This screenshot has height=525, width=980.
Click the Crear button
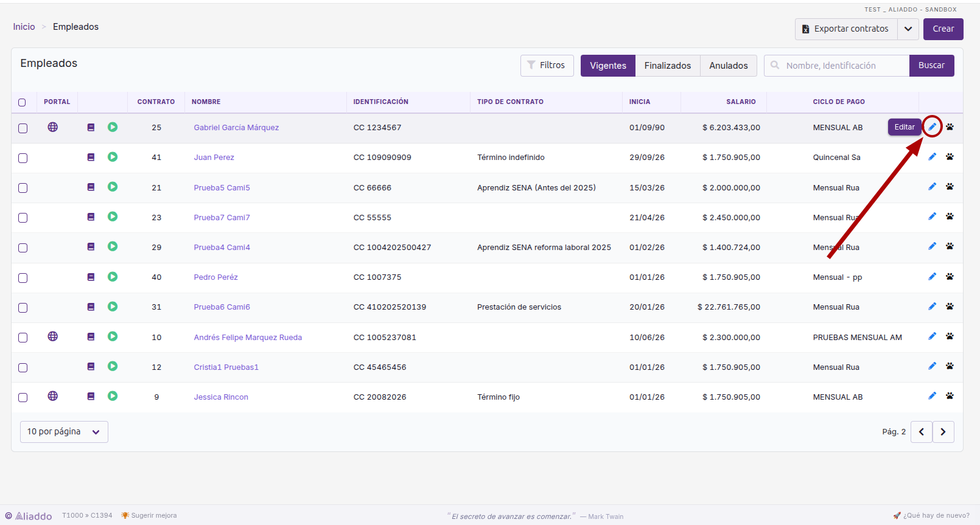pyautogui.click(x=943, y=29)
